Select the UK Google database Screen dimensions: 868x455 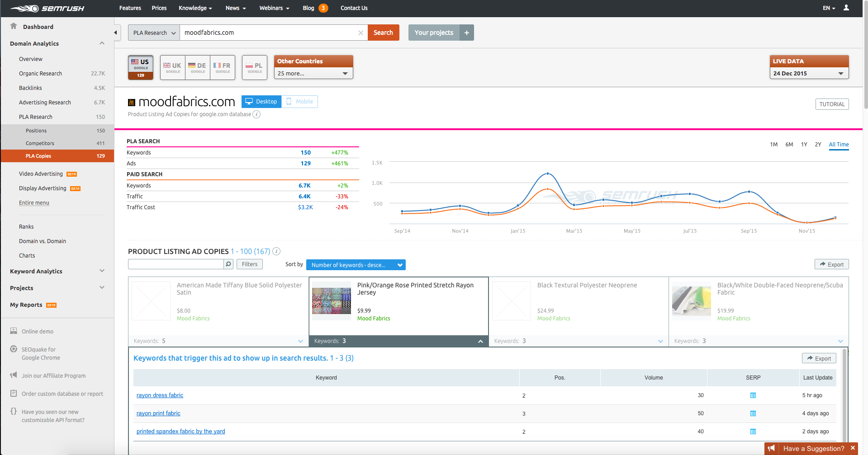point(172,67)
